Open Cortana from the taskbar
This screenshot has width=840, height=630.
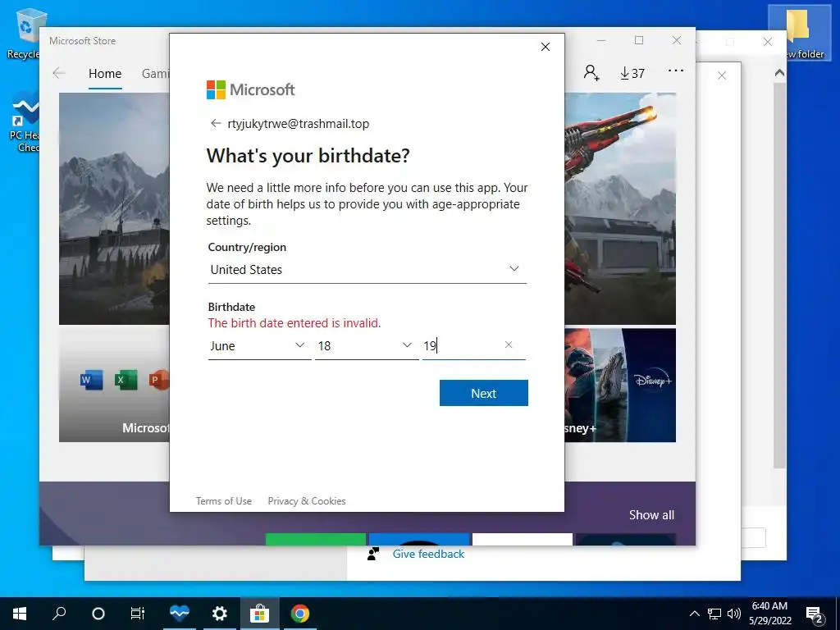tap(98, 614)
